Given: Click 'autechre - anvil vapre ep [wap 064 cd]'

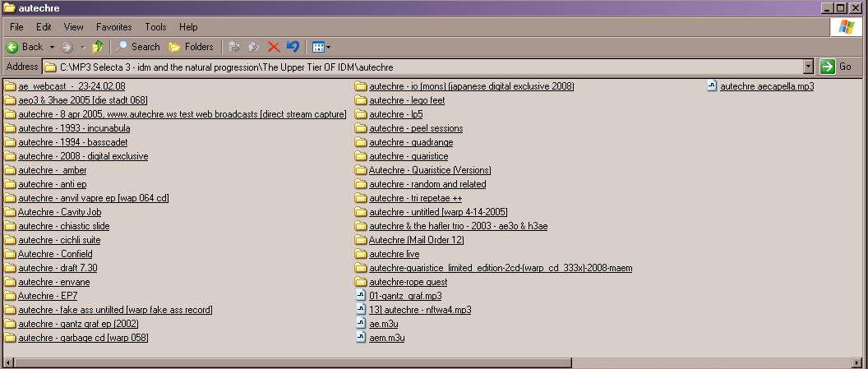Looking at the screenshot, I should [94, 198].
